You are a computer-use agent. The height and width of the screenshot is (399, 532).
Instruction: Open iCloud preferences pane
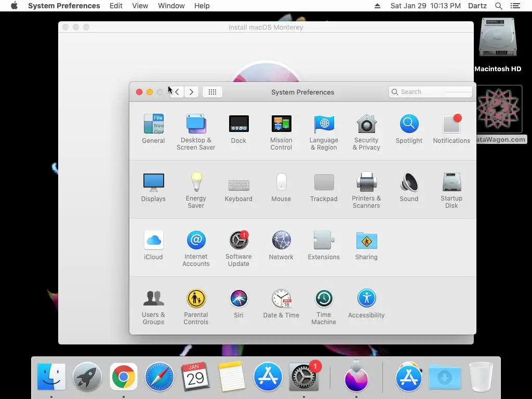click(x=153, y=245)
